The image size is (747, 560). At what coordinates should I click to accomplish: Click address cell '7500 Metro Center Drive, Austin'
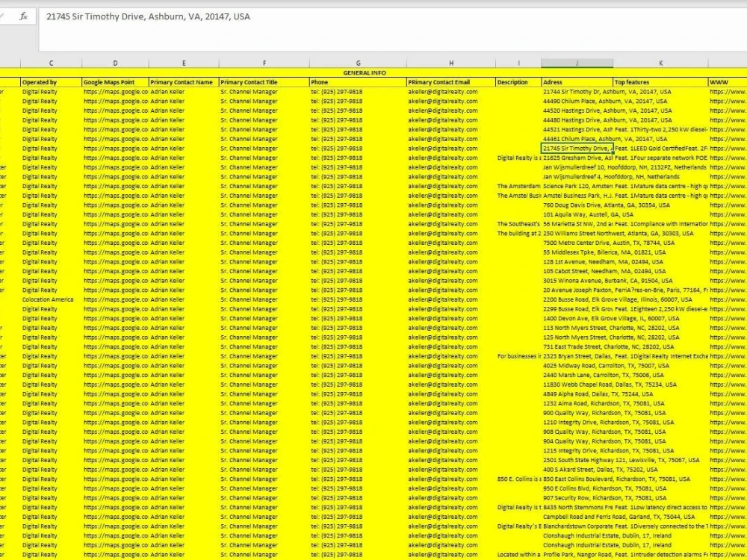[577, 243]
